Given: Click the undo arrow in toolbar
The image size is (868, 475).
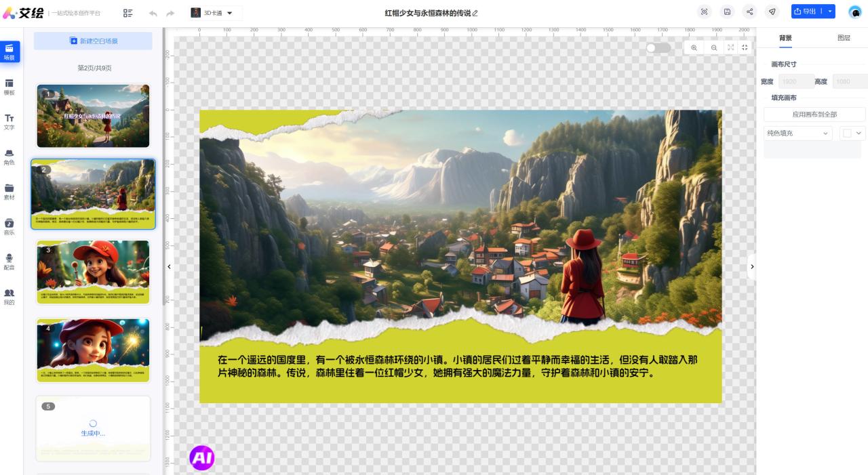Looking at the screenshot, I should (x=153, y=13).
